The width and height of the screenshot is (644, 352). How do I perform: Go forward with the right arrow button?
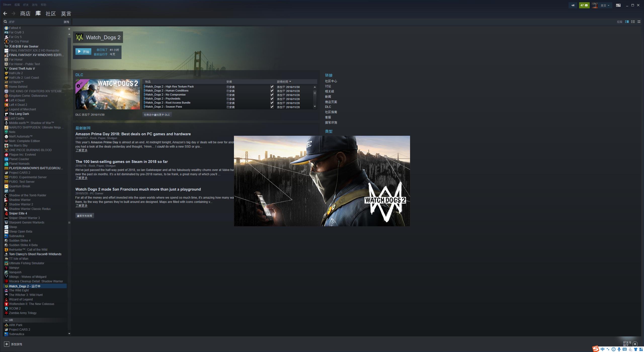(14, 13)
